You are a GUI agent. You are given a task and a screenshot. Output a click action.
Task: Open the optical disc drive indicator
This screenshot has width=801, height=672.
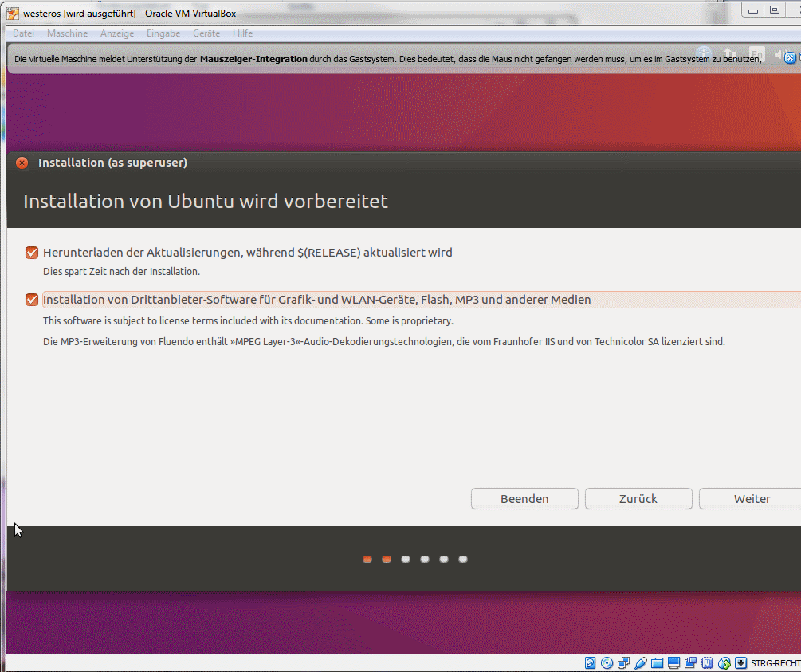click(x=607, y=663)
